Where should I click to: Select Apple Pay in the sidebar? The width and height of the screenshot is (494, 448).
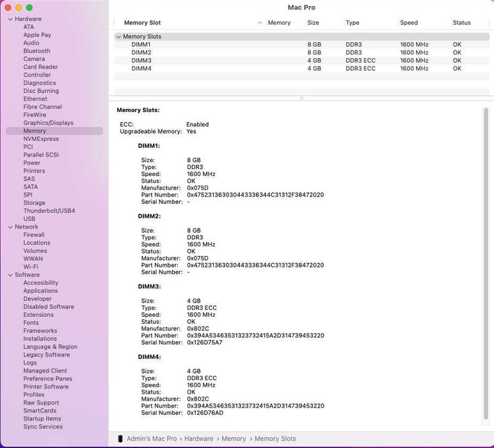(37, 35)
